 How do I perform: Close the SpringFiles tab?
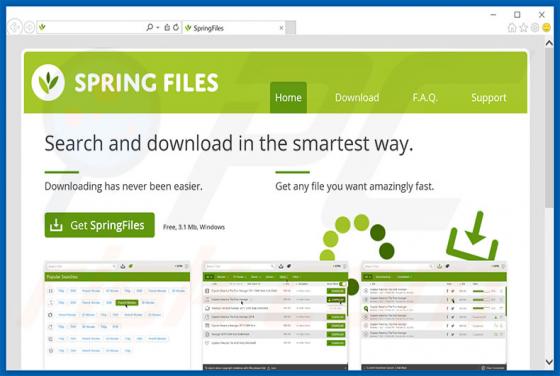click(281, 28)
